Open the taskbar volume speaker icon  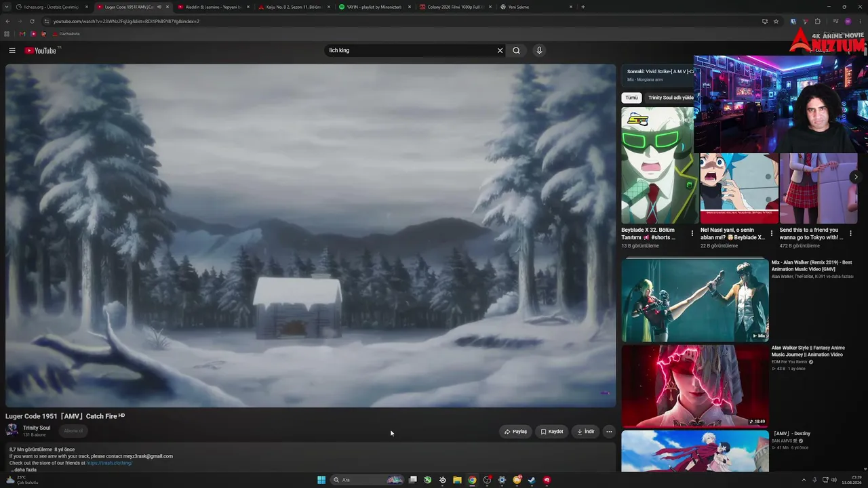[833, 480]
